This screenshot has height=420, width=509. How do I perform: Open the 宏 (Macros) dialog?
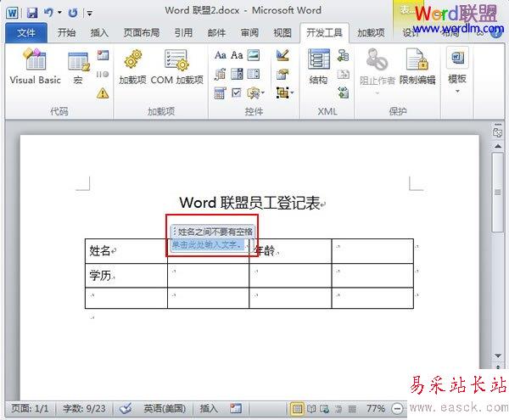78,68
